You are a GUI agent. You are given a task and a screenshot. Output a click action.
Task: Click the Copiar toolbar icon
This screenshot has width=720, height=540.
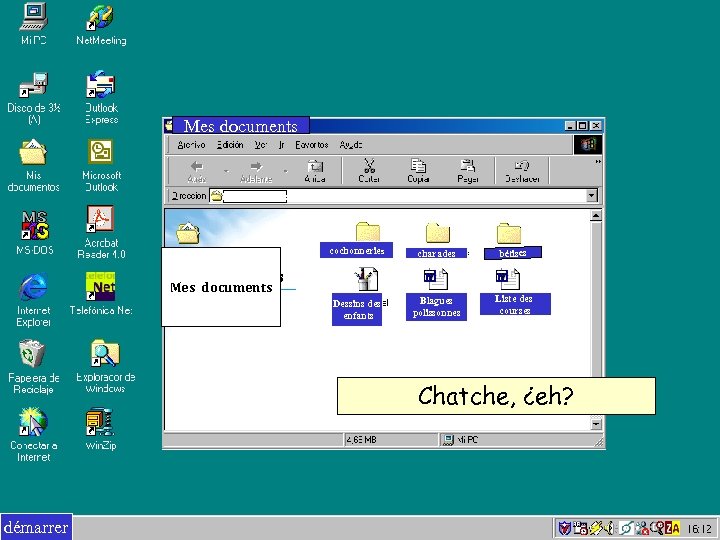(418, 171)
